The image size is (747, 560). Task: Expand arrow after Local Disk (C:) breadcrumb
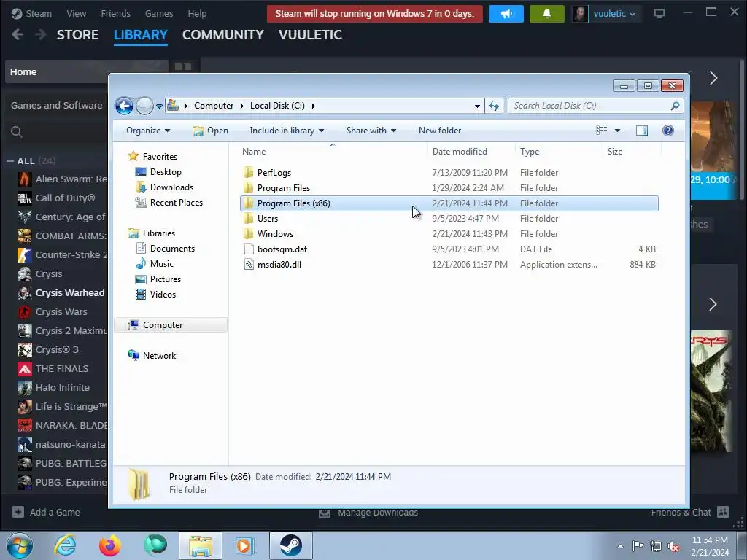click(314, 106)
